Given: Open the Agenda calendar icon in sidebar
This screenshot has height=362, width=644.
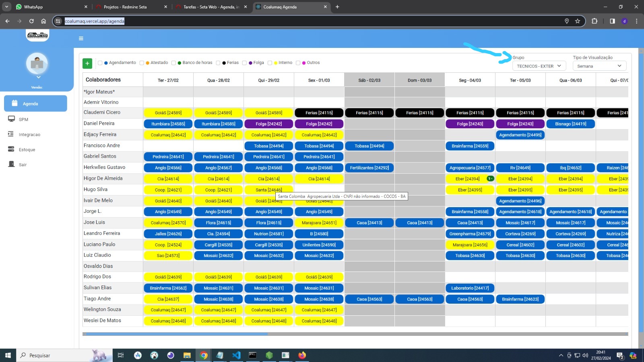Looking at the screenshot, I should click(x=14, y=103).
